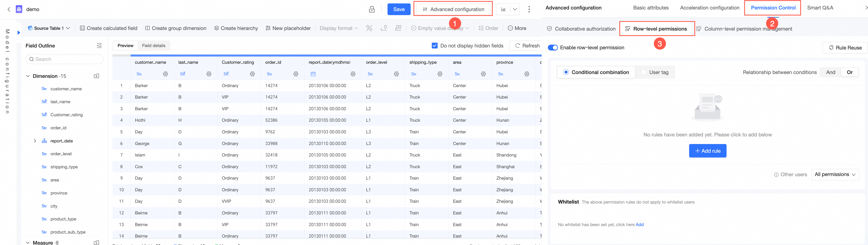Click calendar icon under report_date column
Image resolution: width=868 pixels, height=245 pixels.
tap(313, 74)
